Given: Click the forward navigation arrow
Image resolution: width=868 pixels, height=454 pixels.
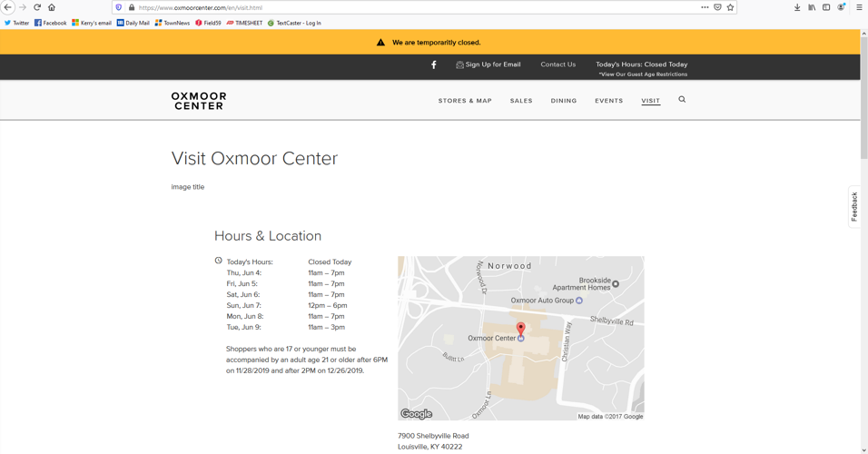Looking at the screenshot, I should click(23, 7).
